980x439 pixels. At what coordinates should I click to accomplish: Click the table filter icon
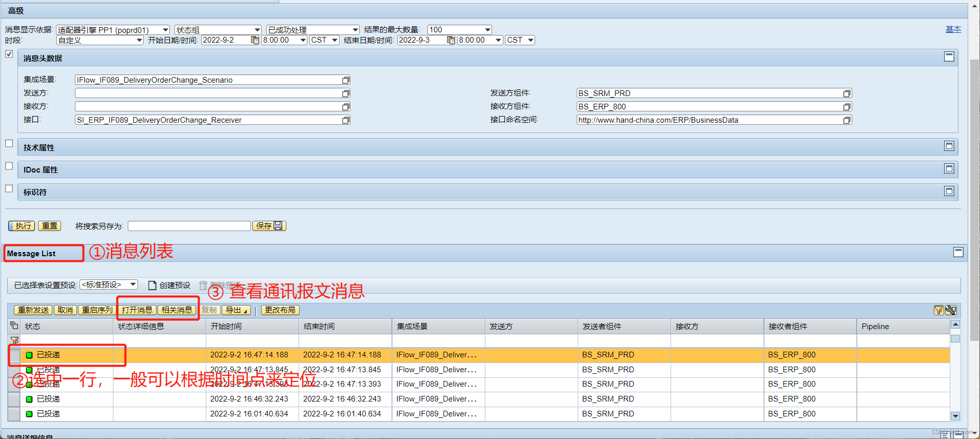(x=938, y=310)
